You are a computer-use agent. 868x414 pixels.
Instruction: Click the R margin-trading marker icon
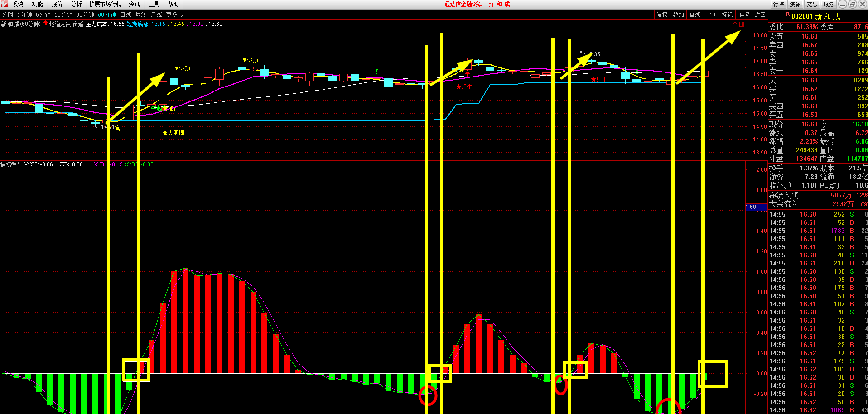(788, 14)
